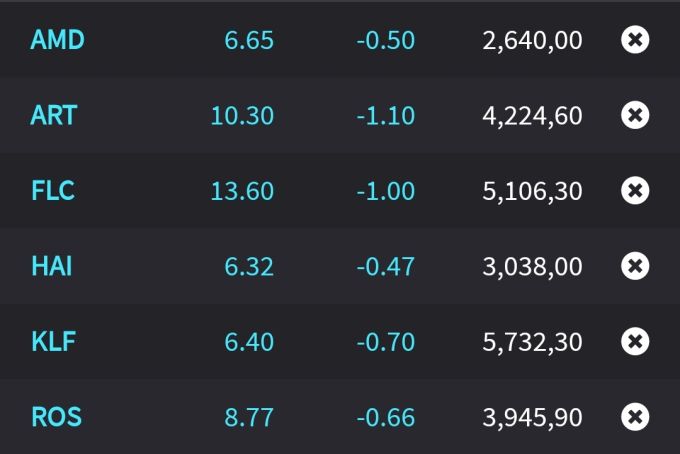Screen dimensions: 680x454
Task: Remove ROS stock entry
Action: (x=635, y=416)
